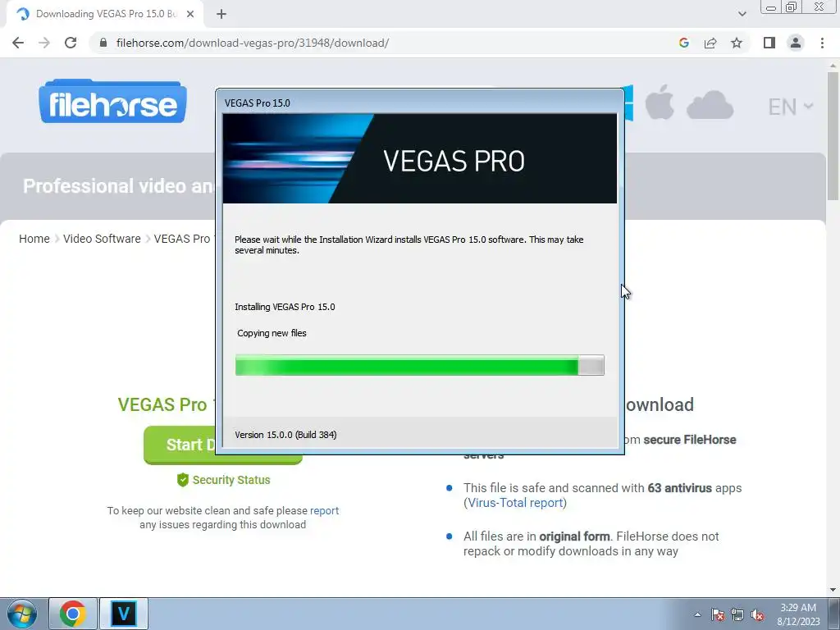Screen dimensions: 840x630
Task: Click the 'original form' text
Action: tap(574, 536)
